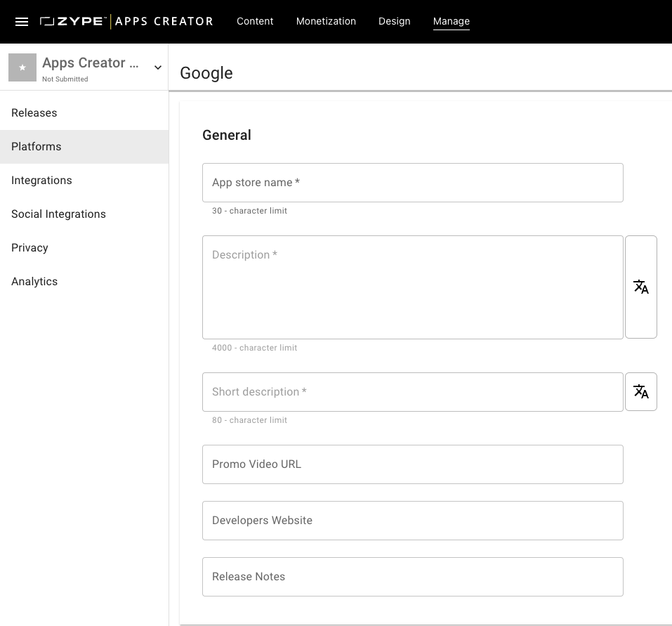Focus the Promo Video URL field

(413, 464)
